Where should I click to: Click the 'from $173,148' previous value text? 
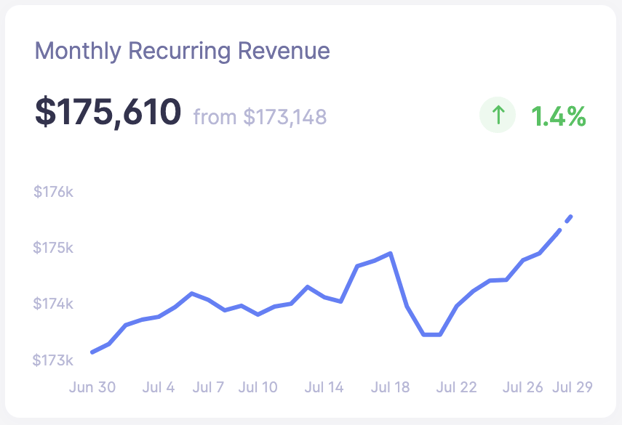pos(259,117)
